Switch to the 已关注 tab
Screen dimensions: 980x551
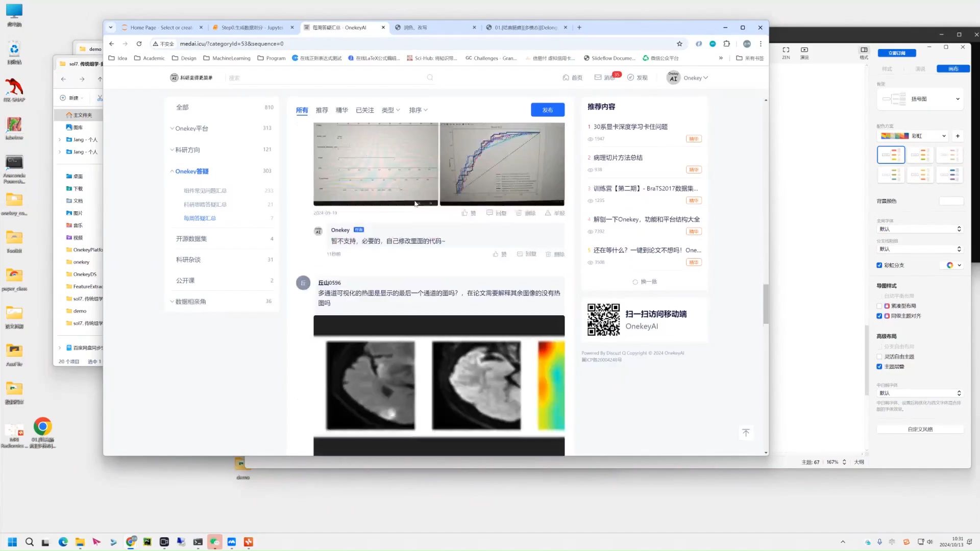(x=364, y=110)
